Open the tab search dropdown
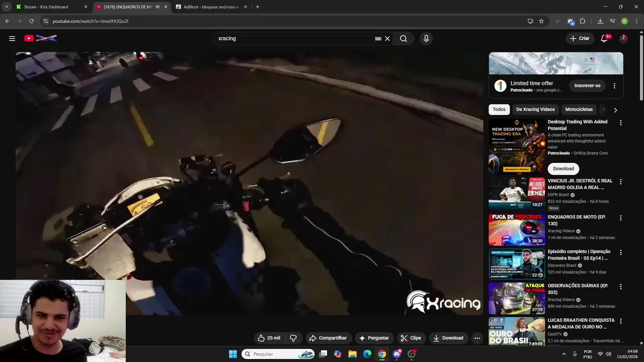Image resolution: width=644 pixels, height=362 pixels. click(7, 7)
